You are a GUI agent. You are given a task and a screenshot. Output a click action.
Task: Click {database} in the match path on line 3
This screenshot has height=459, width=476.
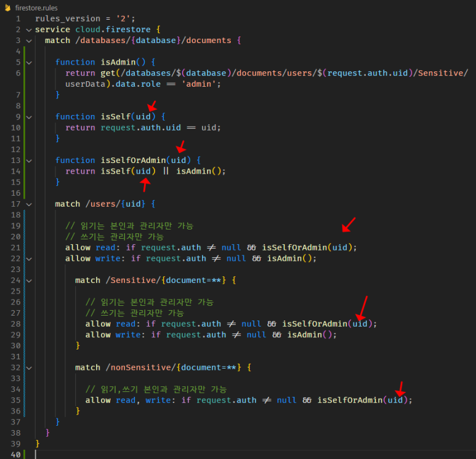coord(156,41)
